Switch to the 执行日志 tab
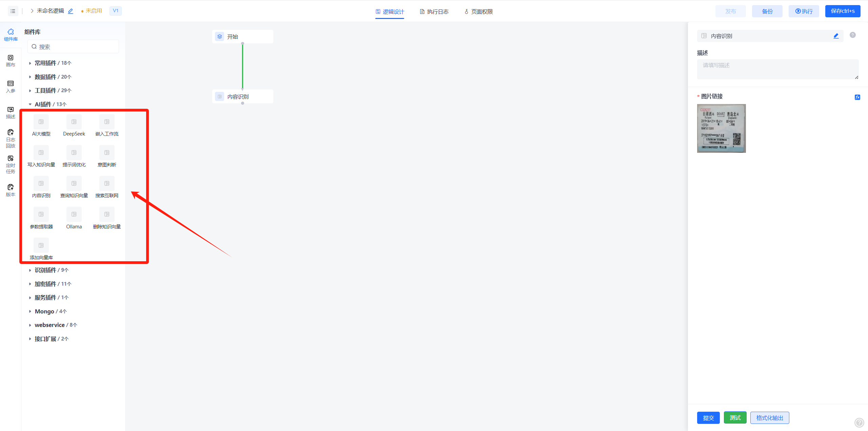 click(x=434, y=12)
